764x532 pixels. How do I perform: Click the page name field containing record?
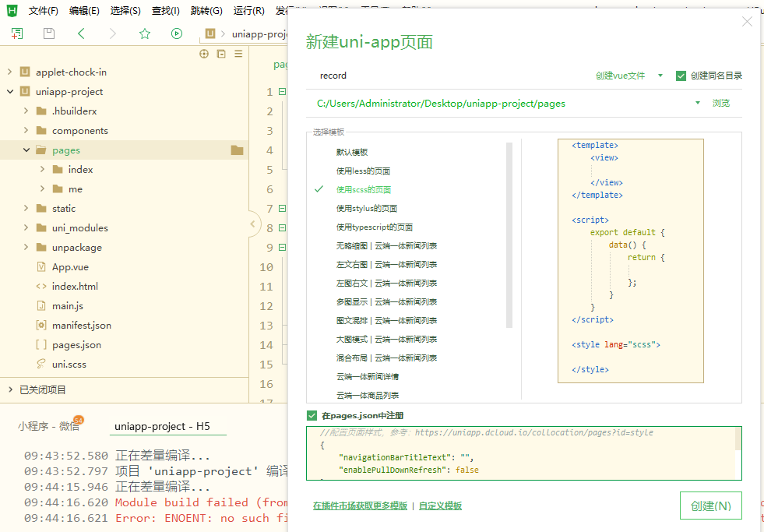[449, 76]
